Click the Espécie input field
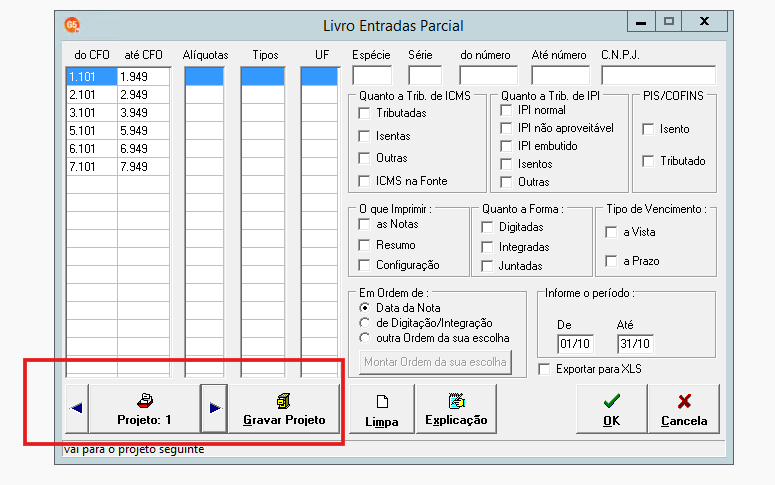775x485 pixels. click(x=372, y=76)
